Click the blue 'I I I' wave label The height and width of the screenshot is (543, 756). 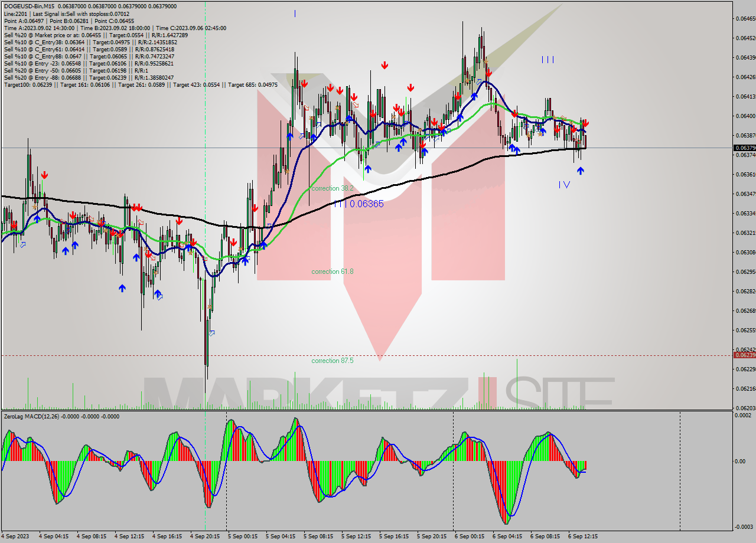point(548,60)
